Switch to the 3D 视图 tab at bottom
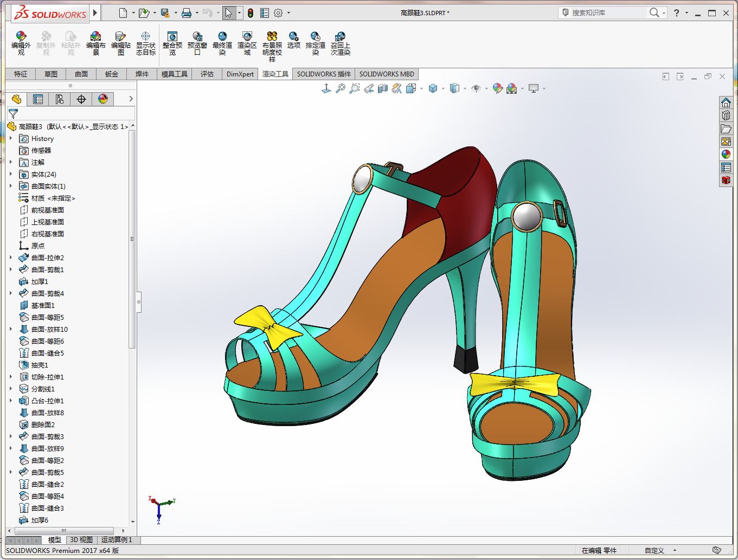Image resolution: width=738 pixels, height=560 pixels. [81, 540]
